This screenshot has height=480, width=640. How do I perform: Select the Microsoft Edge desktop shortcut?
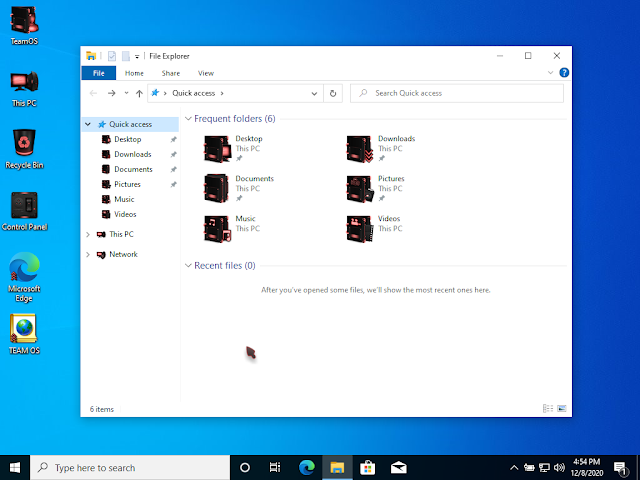24,277
